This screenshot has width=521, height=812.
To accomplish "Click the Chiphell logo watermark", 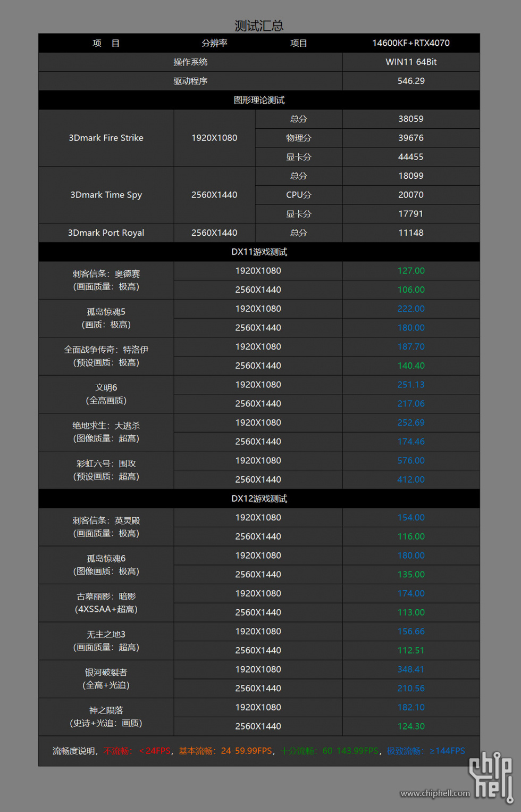I will 491,775.
